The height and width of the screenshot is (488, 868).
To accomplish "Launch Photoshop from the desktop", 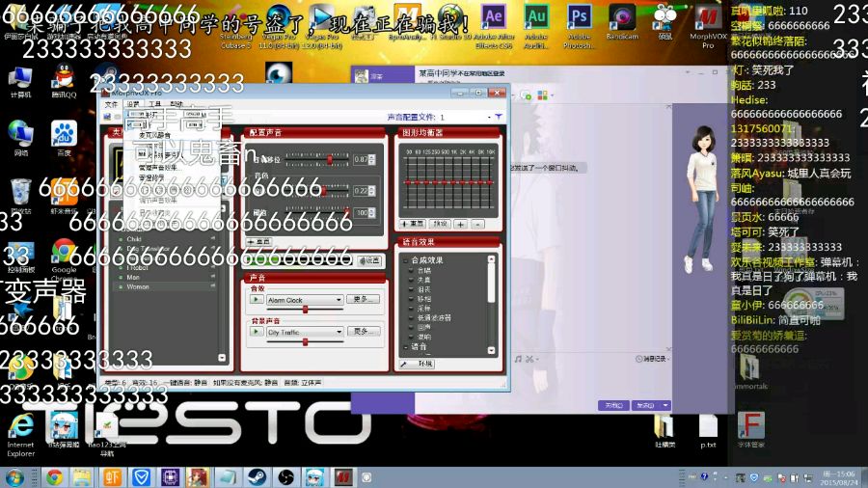I will pos(579,18).
